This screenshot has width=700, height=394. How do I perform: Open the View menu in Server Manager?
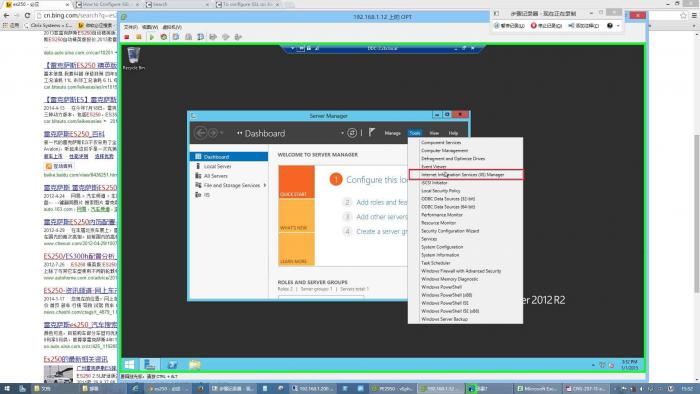tap(434, 133)
